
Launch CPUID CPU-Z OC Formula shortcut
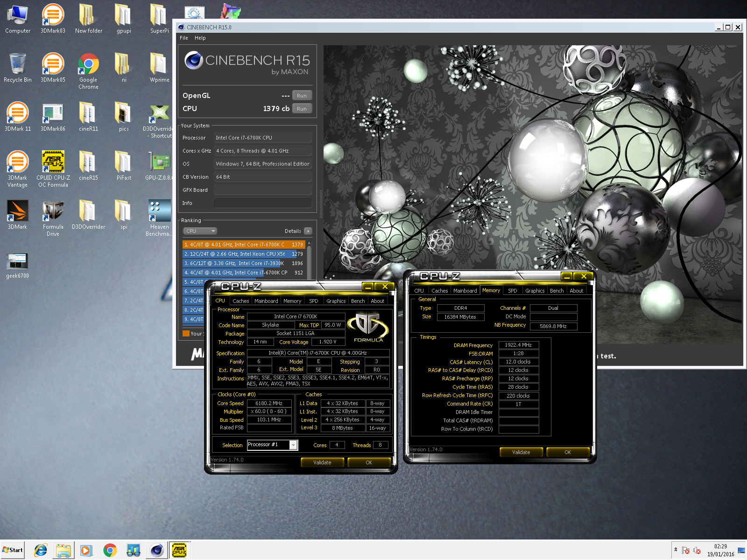click(53, 169)
